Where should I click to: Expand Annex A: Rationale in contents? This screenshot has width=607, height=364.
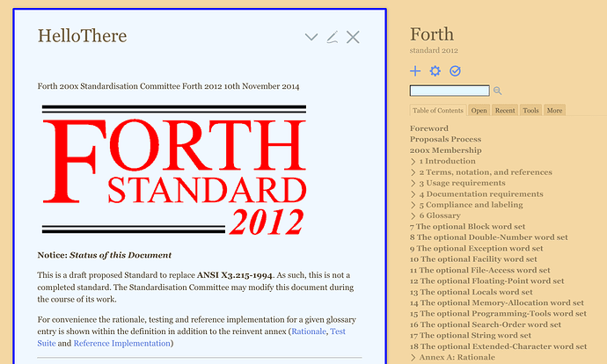pos(413,358)
